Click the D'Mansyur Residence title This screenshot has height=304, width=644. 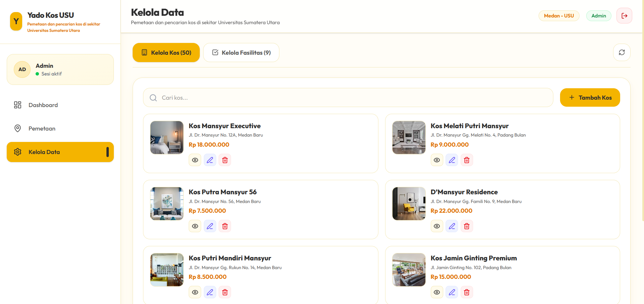464,192
